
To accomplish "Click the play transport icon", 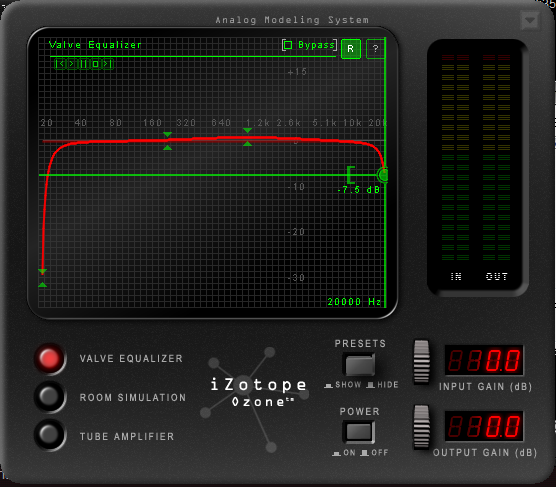I will [x=72, y=64].
